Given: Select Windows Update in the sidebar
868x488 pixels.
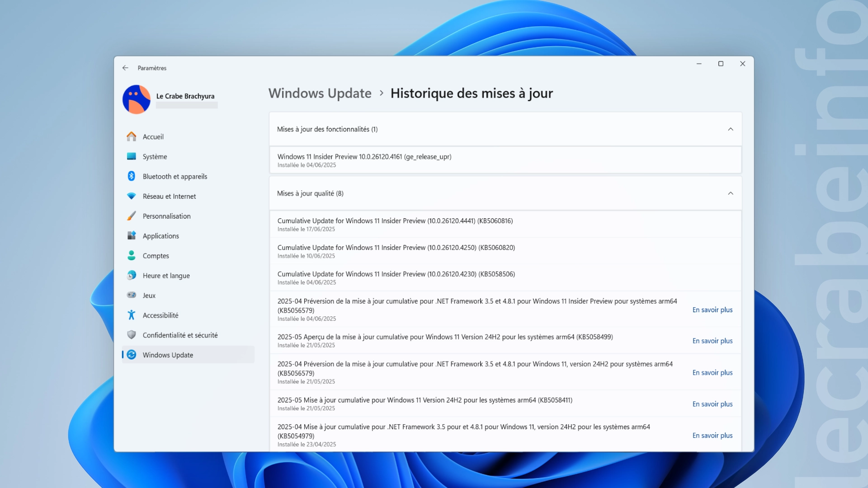Looking at the screenshot, I should tap(188, 355).
